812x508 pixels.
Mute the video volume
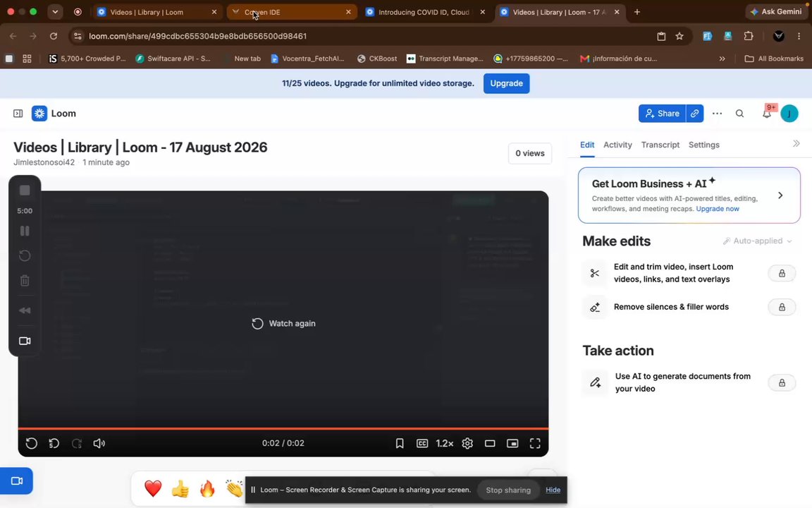pos(99,443)
